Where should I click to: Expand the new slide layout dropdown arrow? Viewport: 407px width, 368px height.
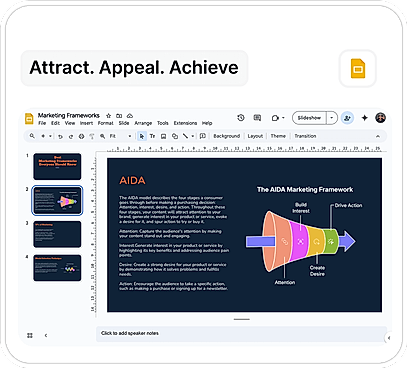(x=50, y=136)
